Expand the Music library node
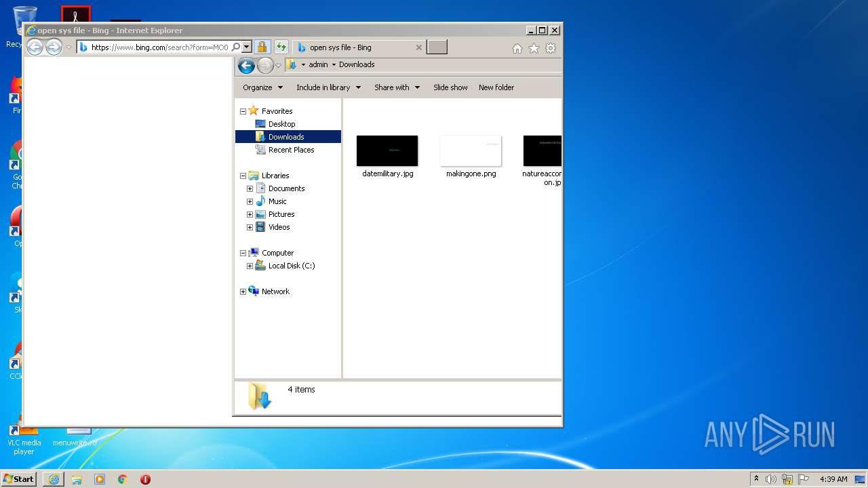 tap(250, 201)
